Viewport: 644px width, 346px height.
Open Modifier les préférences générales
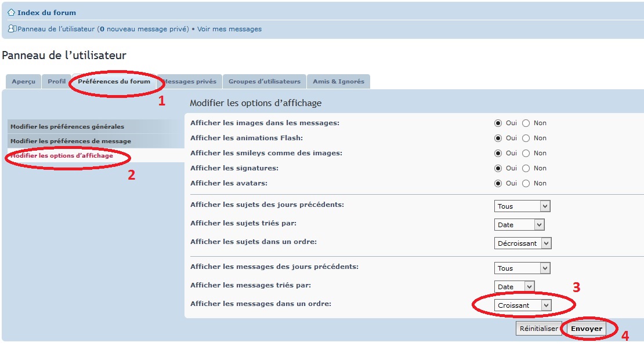coord(67,126)
